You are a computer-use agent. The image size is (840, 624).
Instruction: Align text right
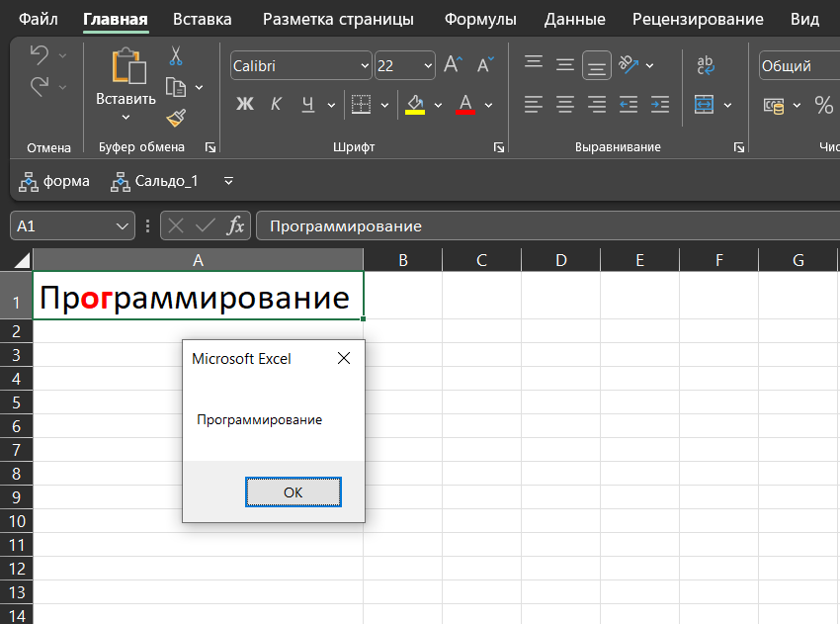click(x=597, y=104)
